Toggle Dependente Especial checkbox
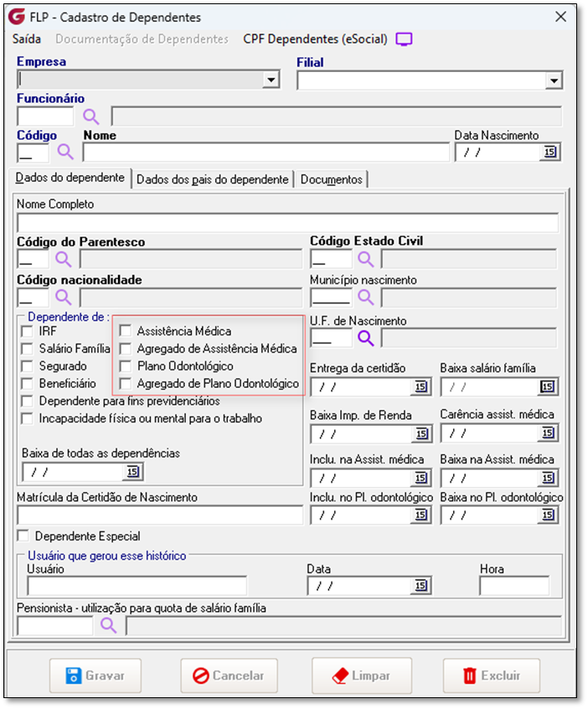This screenshot has height=709, width=588. (x=23, y=536)
